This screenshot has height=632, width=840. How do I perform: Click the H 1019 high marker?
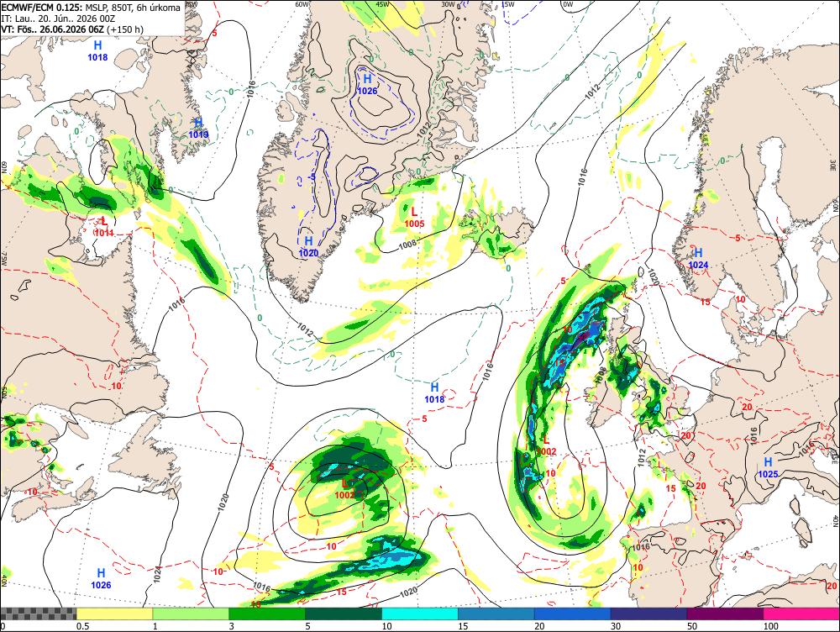click(198, 129)
